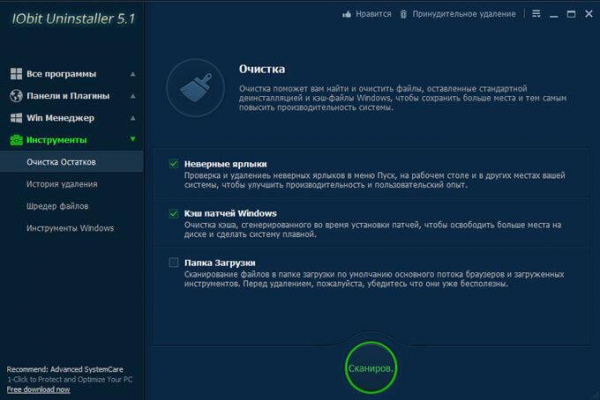The width and height of the screenshot is (600, 400).
Task: Enable the Папка Загрузки checkbox
Action: [173, 262]
